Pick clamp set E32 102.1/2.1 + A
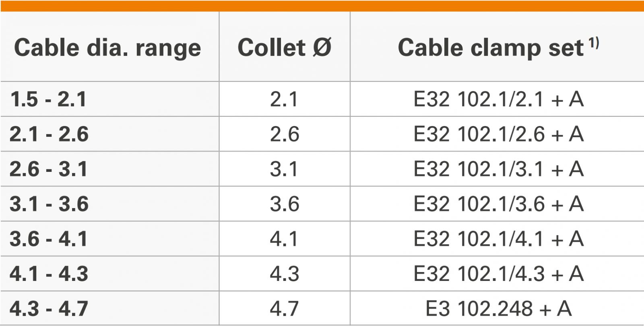644x326 pixels. (498, 99)
